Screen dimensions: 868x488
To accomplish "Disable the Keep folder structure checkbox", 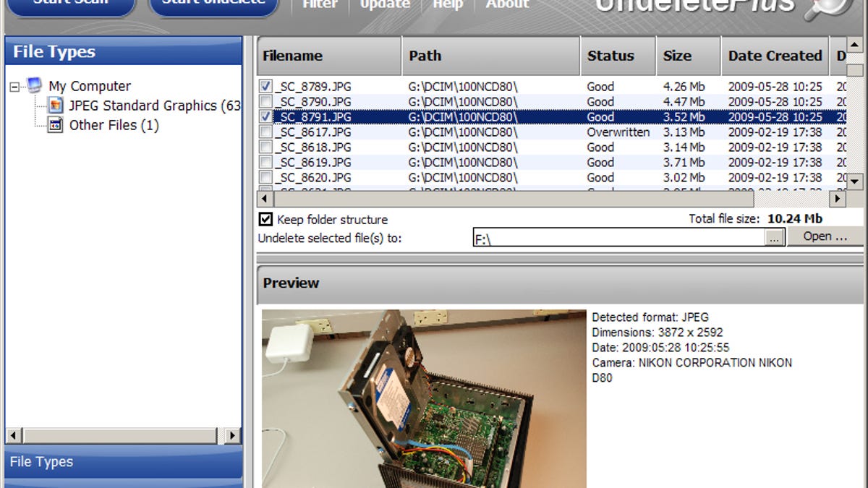I will [x=265, y=219].
